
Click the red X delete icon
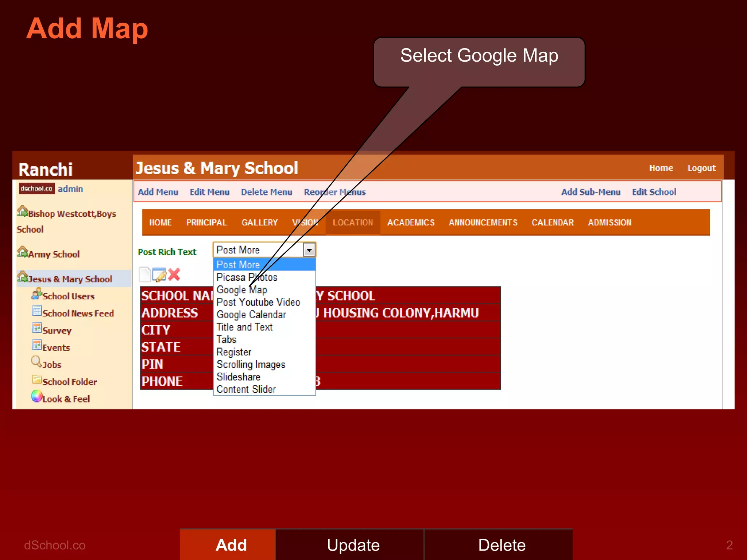click(x=174, y=274)
